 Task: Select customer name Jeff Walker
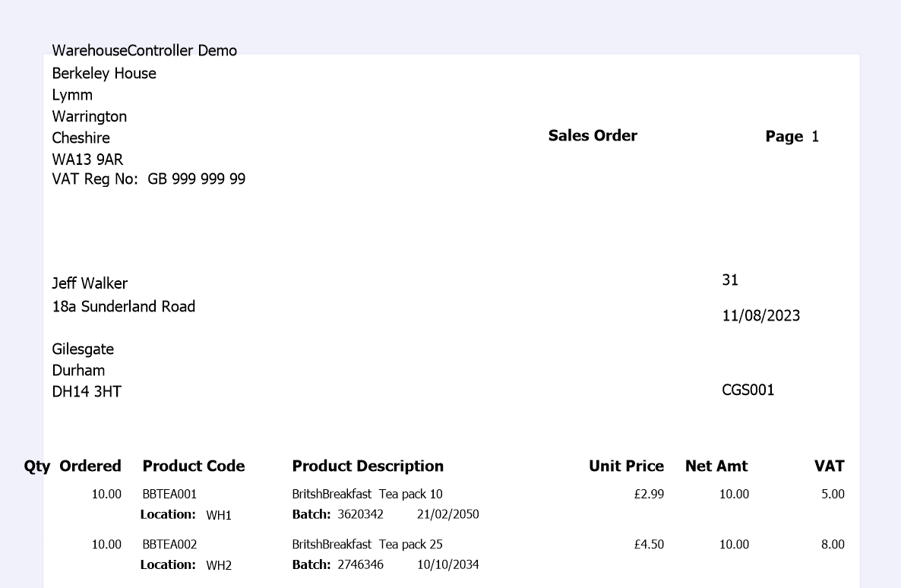tap(90, 283)
